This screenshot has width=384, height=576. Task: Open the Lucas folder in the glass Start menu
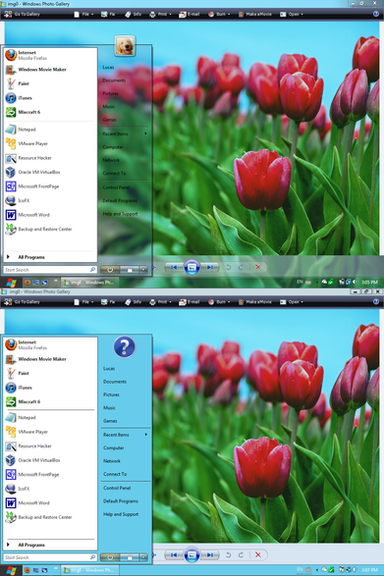point(125,67)
